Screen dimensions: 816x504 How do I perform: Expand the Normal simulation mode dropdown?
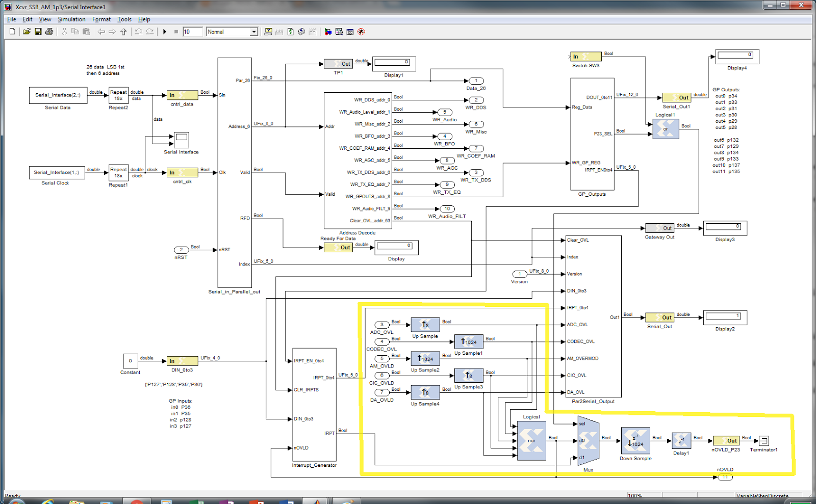pyautogui.click(x=253, y=32)
